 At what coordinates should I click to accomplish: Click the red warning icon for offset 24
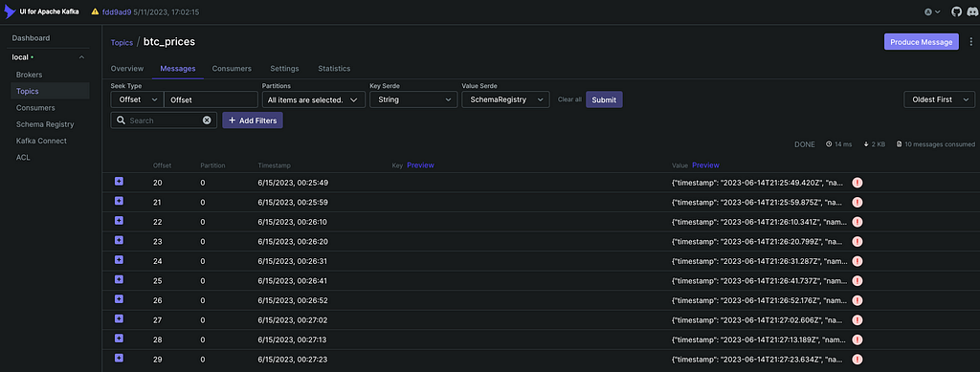point(857,261)
